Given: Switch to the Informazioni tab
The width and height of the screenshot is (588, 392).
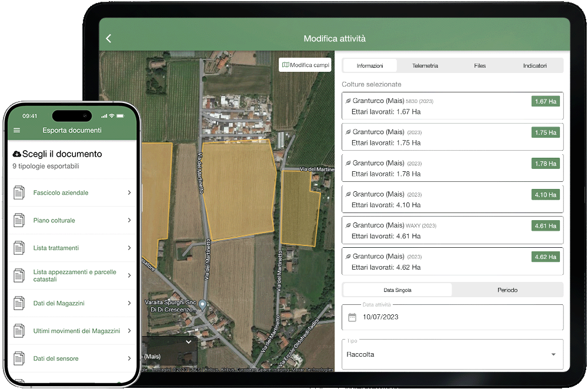Looking at the screenshot, I should coord(370,66).
